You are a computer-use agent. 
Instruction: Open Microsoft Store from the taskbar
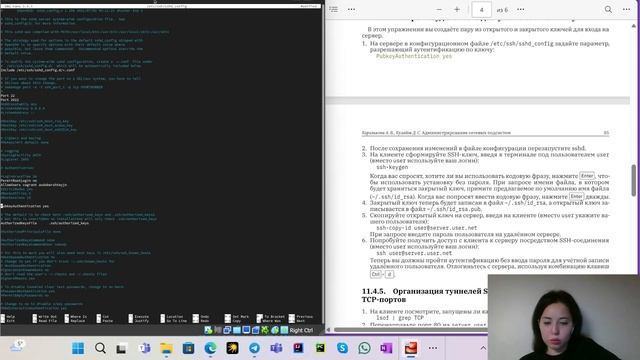pos(188,348)
